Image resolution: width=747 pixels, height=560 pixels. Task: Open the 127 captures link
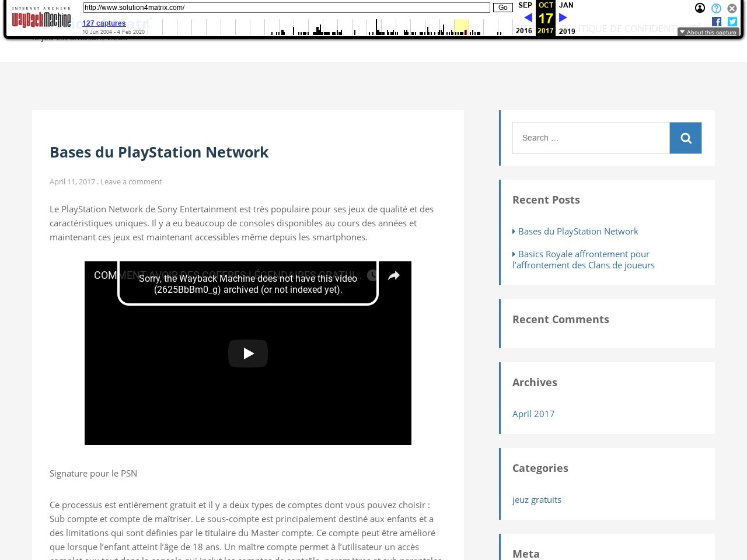click(104, 23)
